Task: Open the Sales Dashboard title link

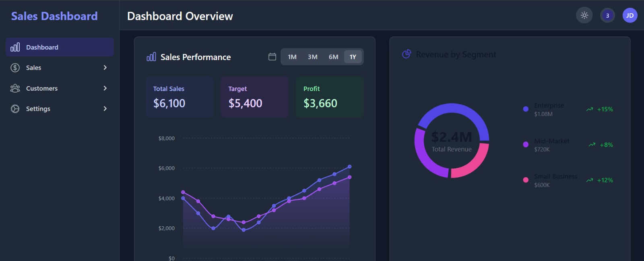Action: (x=54, y=16)
